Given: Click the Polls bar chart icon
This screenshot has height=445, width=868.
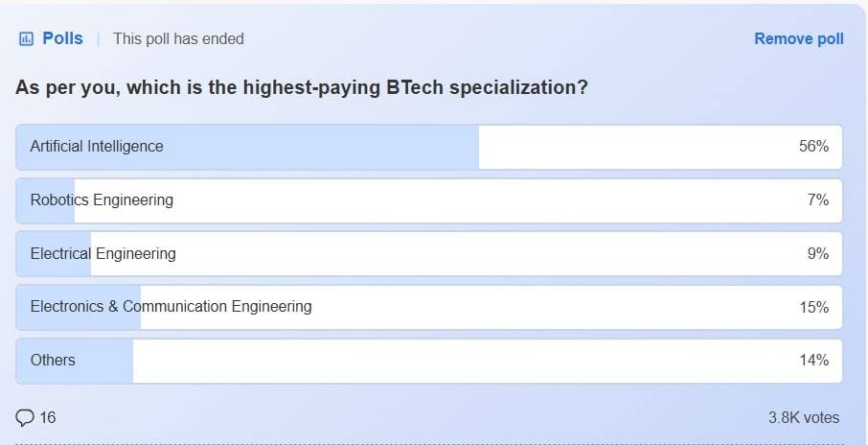Looking at the screenshot, I should [x=27, y=39].
